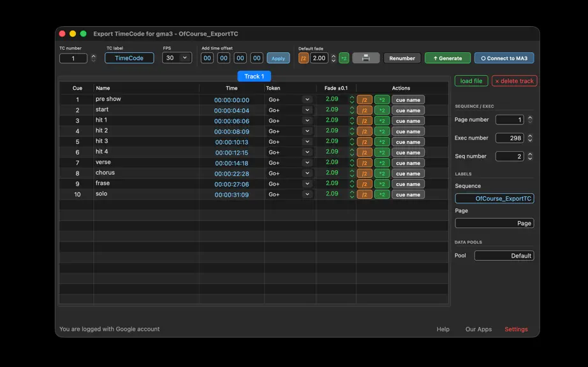Double fade for chorus cue
This screenshot has width=588, height=367.
click(382, 173)
